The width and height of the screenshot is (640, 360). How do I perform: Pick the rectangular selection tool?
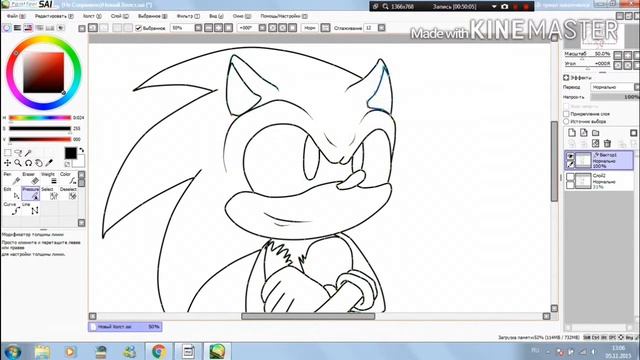click(x=7, y=153)
